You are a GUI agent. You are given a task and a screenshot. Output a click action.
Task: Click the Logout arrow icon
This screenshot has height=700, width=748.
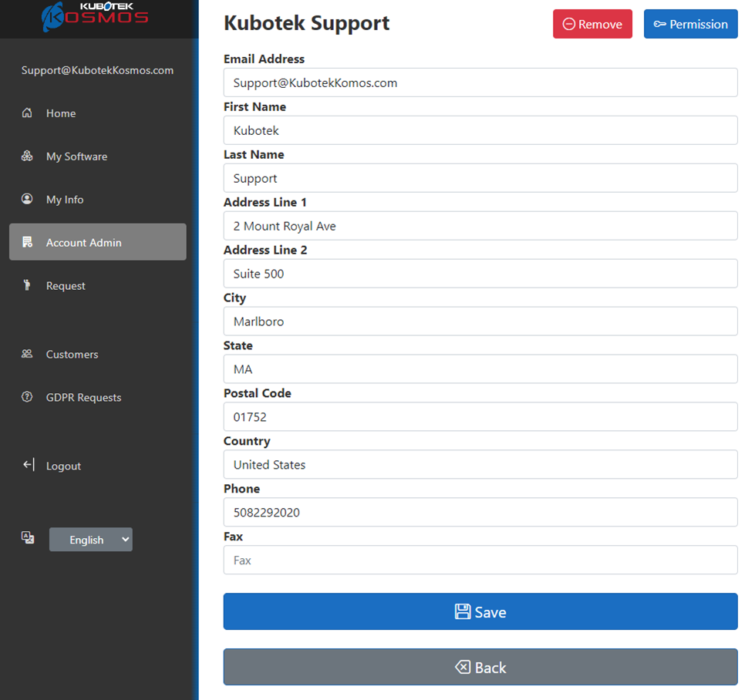29,466
